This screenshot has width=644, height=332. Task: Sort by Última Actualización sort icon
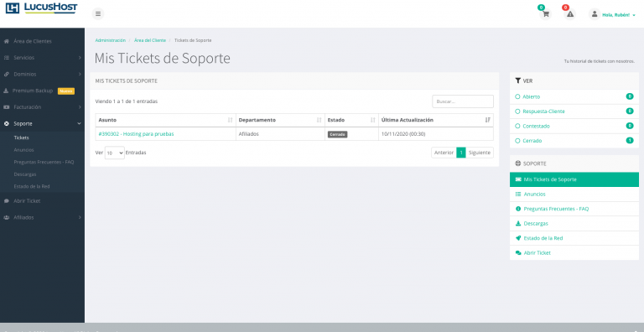[487, 120]
